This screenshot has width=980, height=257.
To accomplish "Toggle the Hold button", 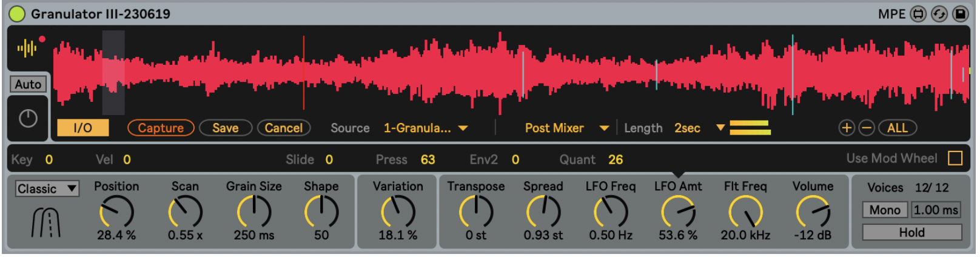I will pyautogui.click(x=912, y=232).
